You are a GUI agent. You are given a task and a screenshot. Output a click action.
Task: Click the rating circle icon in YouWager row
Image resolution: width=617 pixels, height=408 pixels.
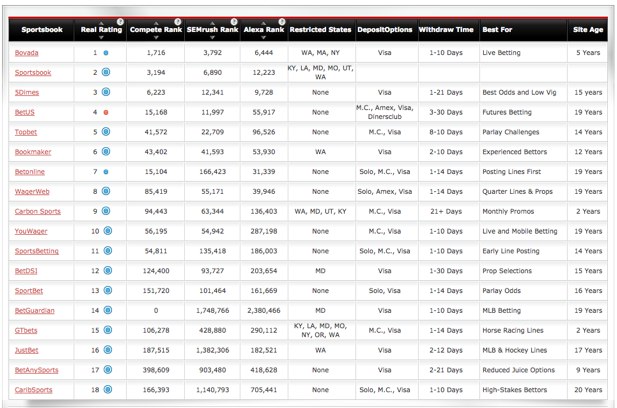108,231
